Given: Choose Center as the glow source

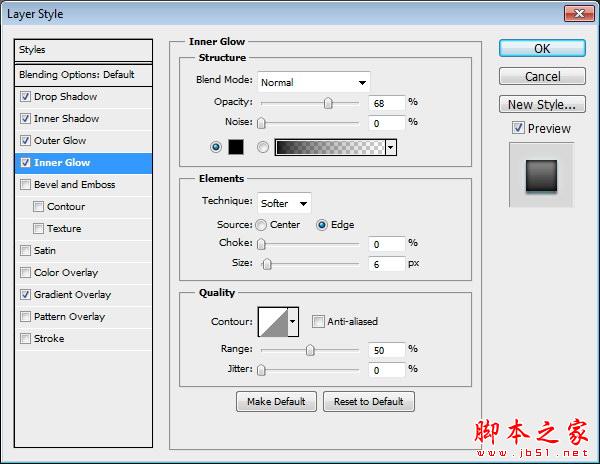Looking at the screenshot, I should (261, 225).
